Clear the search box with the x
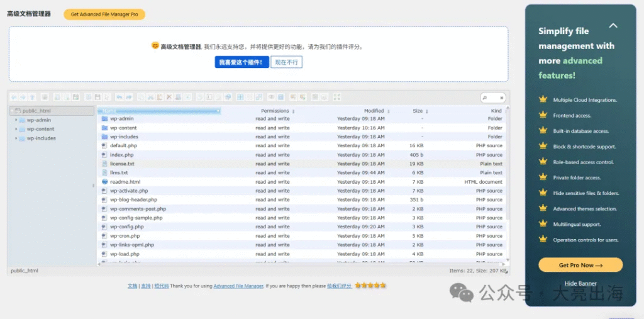 click(x=501, y=98)
